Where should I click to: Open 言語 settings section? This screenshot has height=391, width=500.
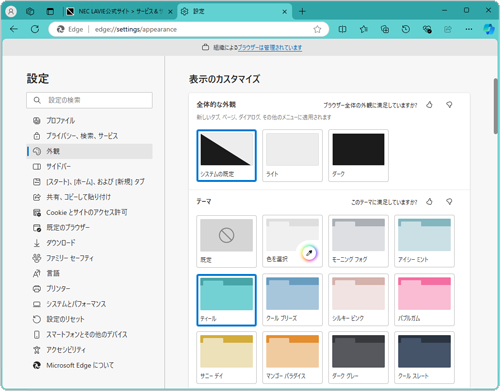pyautogui.click(x=89, y=273)
